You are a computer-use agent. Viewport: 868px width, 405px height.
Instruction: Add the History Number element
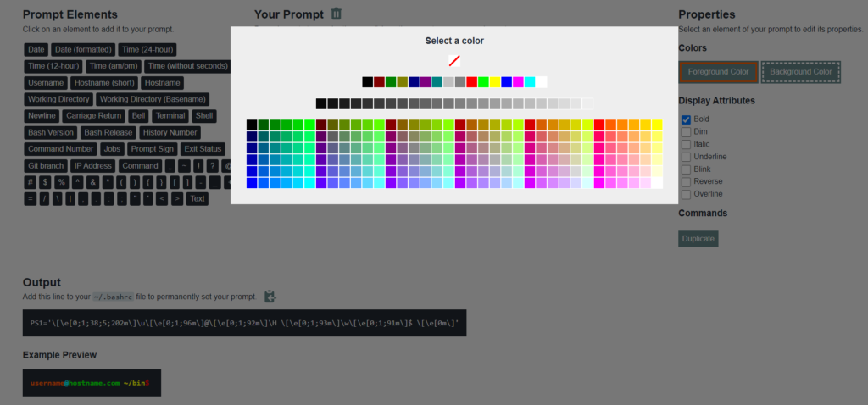point(170,133)
